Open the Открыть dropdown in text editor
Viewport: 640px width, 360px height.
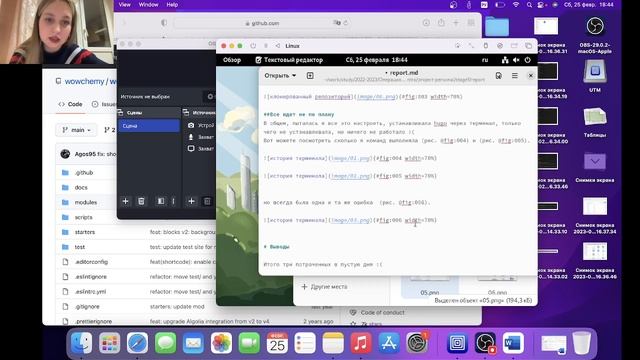280,76
